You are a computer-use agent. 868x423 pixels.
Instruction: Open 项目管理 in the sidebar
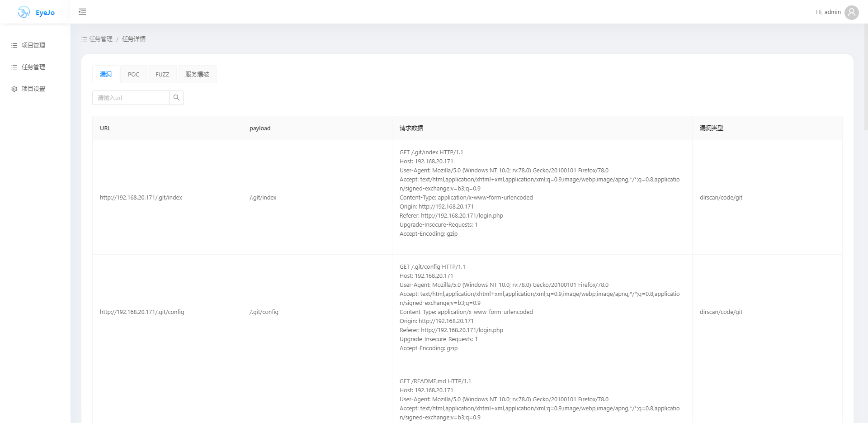point(33,45)
